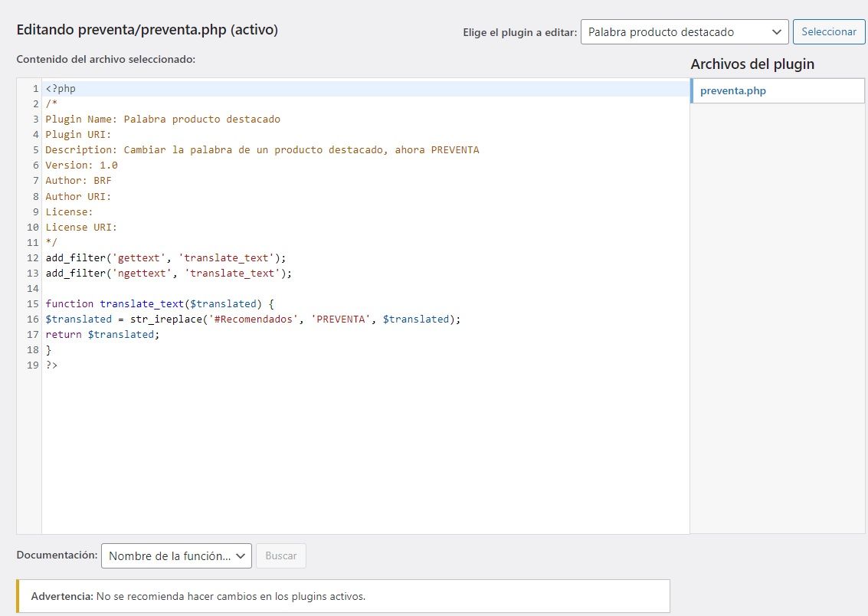Screen dimensions: 868x616
Task: Click the closing ?> tag on line 19
Action: (51, 365)
